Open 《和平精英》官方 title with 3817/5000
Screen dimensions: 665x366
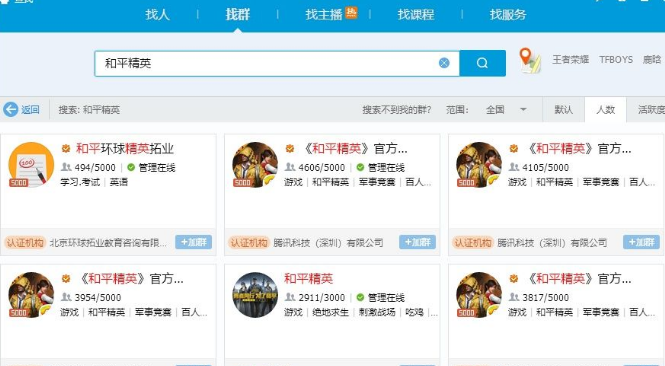click(x=579, y=279)
